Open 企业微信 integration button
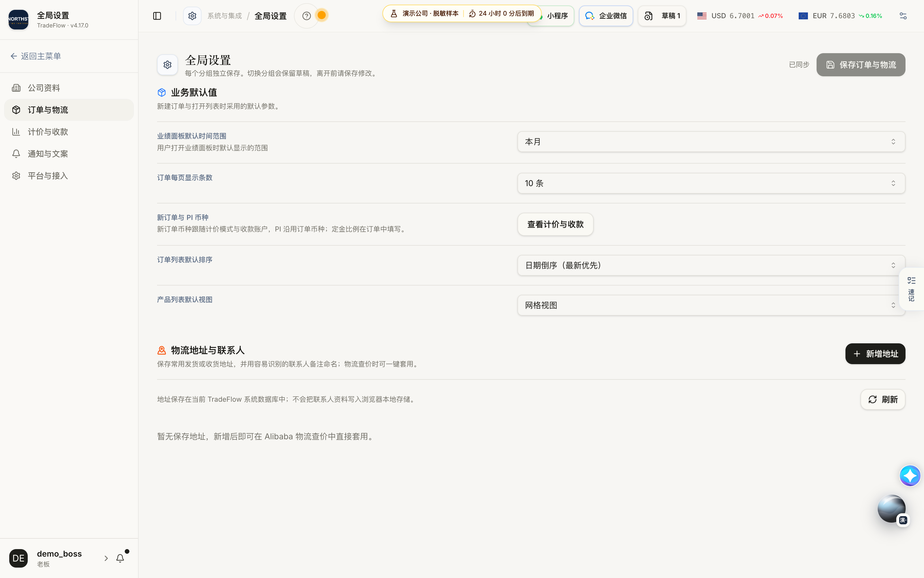This screenshot has width=924, height=578. point(606,16)
